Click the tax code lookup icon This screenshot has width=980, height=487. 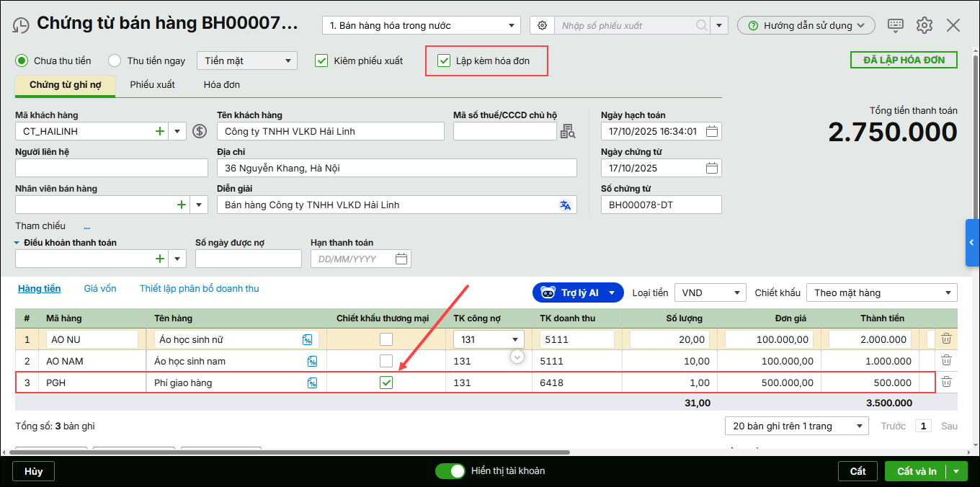(x=568, y=131)
